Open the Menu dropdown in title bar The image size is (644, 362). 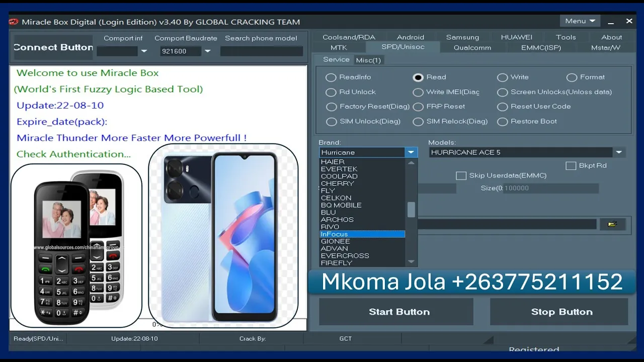pos(580,21)
